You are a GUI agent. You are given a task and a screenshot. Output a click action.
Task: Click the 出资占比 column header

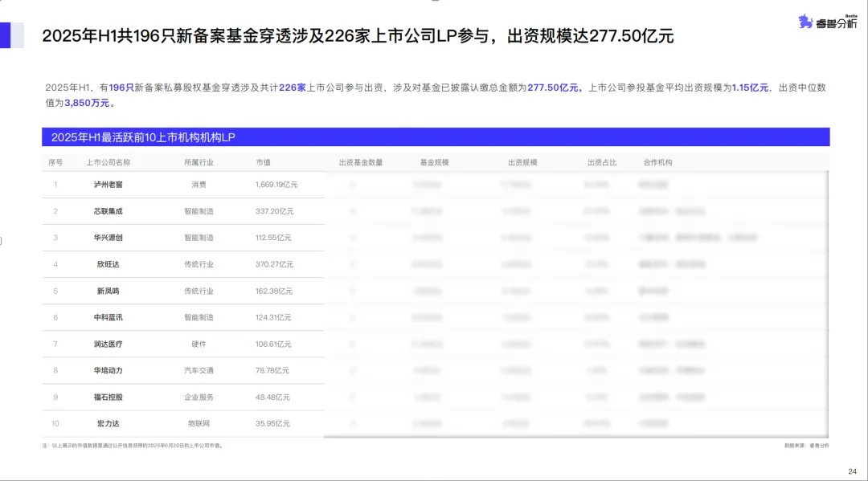pos(602,162)
